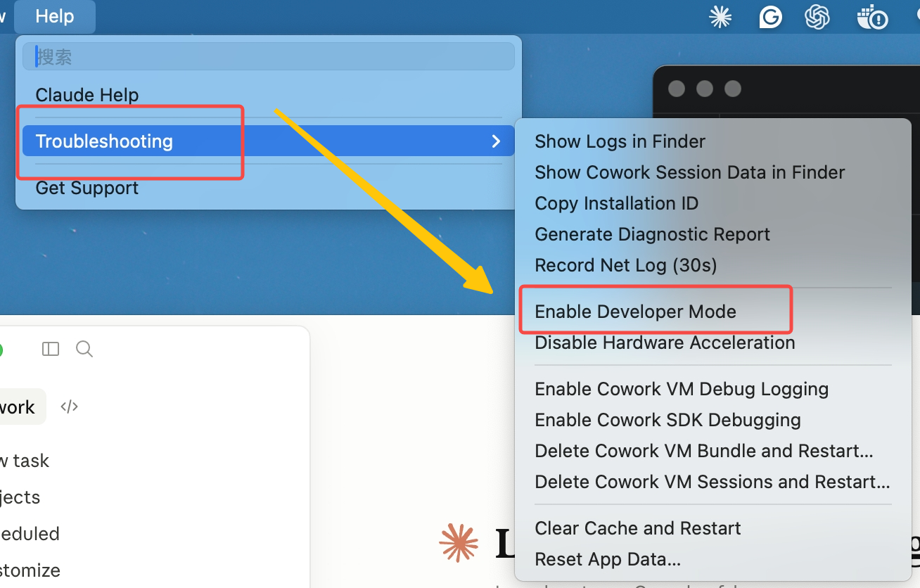920x588 pixels.
Task: Select Clear Cache and Restart
Action: coord(637,528)
